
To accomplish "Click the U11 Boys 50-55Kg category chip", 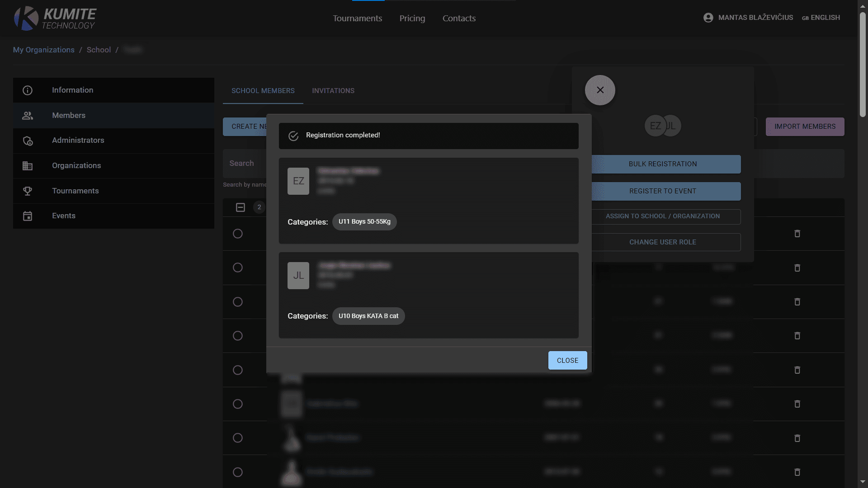I will coord(364,222).
